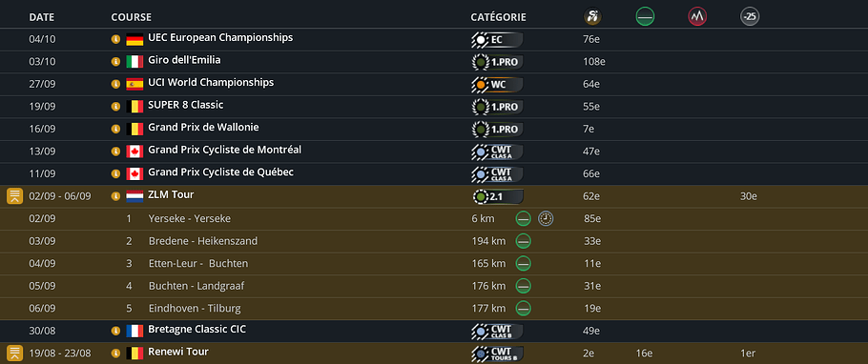Open the Grand Prix de Wallonie race

pyautogui.click(x=203, y=128)
